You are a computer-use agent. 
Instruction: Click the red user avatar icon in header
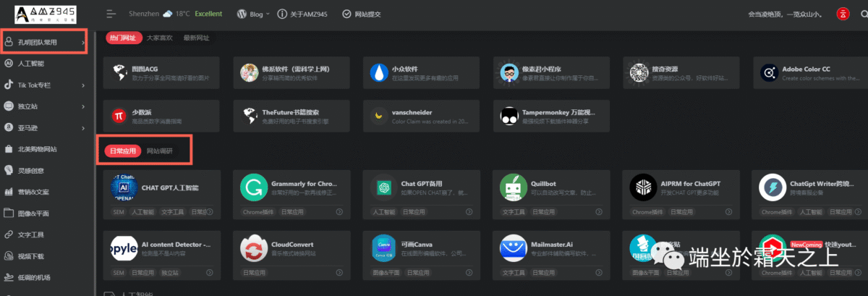coord(843,14)
